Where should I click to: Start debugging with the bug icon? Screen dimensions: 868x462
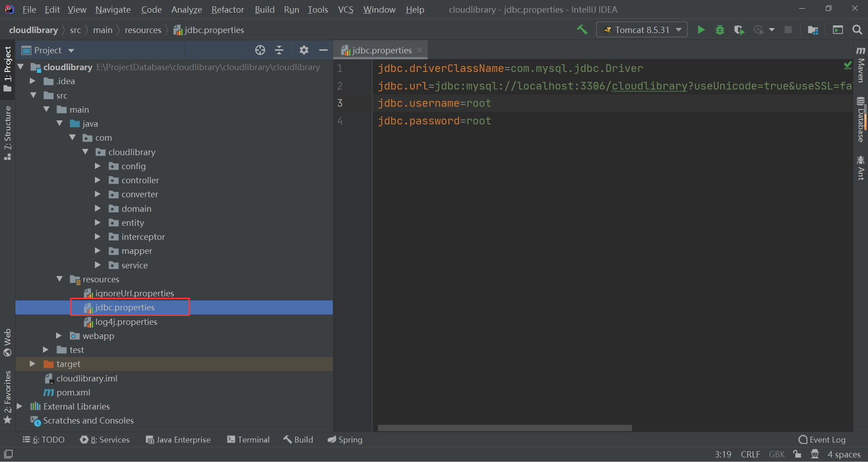pyautogui.click(x=720, y=29)
